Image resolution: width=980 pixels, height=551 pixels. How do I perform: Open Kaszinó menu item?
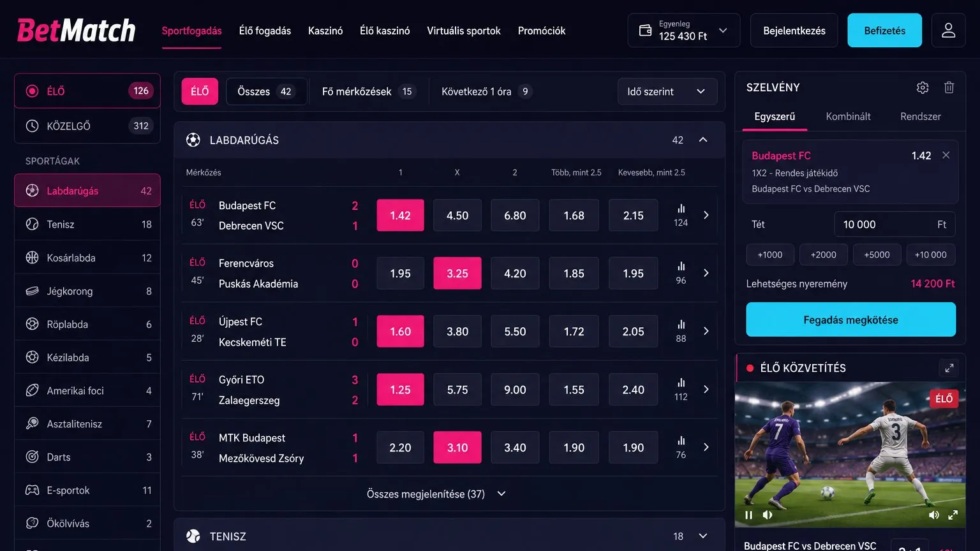[325, 31]
